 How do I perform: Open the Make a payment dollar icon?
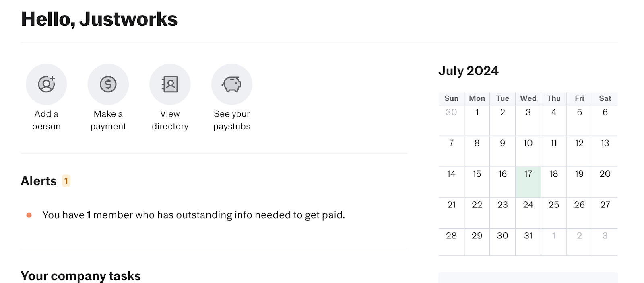108,84
